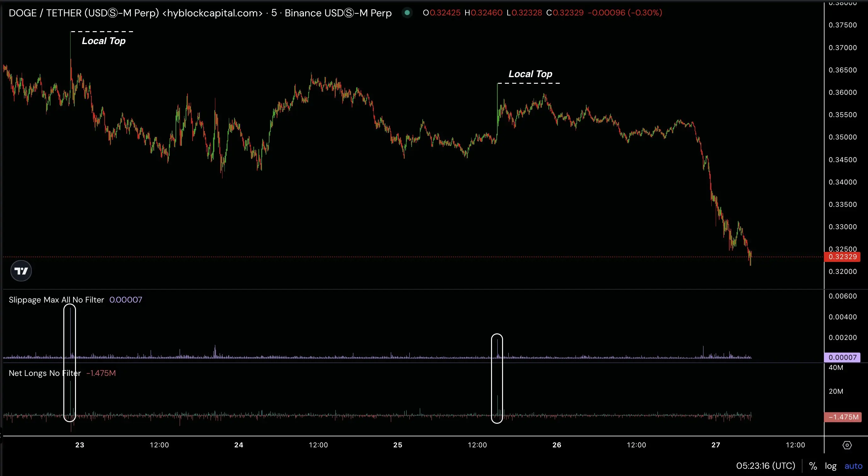Open timezone menu at 05:23:16 (UTC)
This screenshot has height=476, width=868.
pos(765,466)
